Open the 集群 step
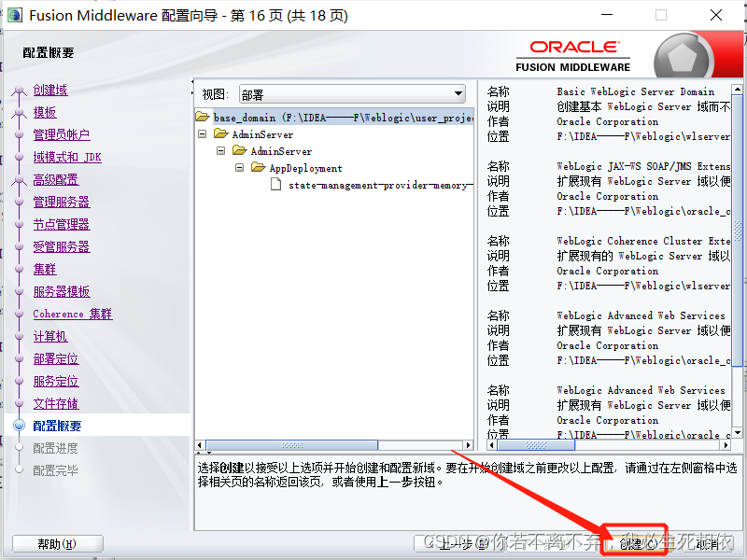Viewport: 747px width, 560px height. click(x=45, y=269)
